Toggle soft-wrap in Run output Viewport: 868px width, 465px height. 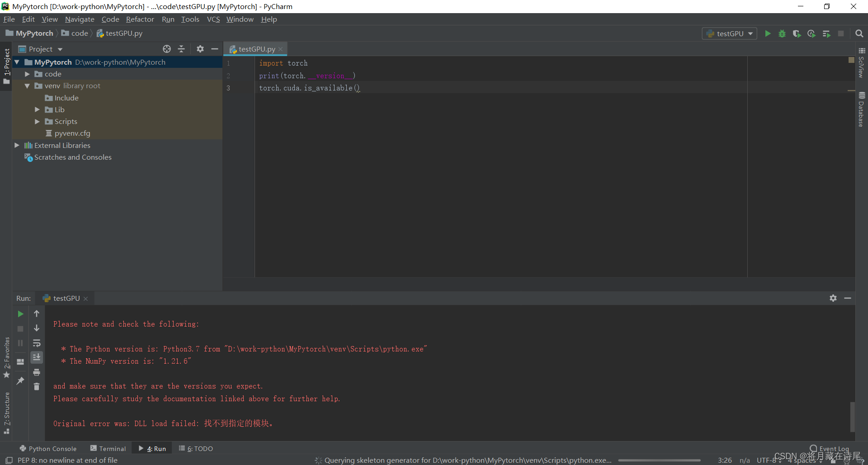click(x=37, y=343)
